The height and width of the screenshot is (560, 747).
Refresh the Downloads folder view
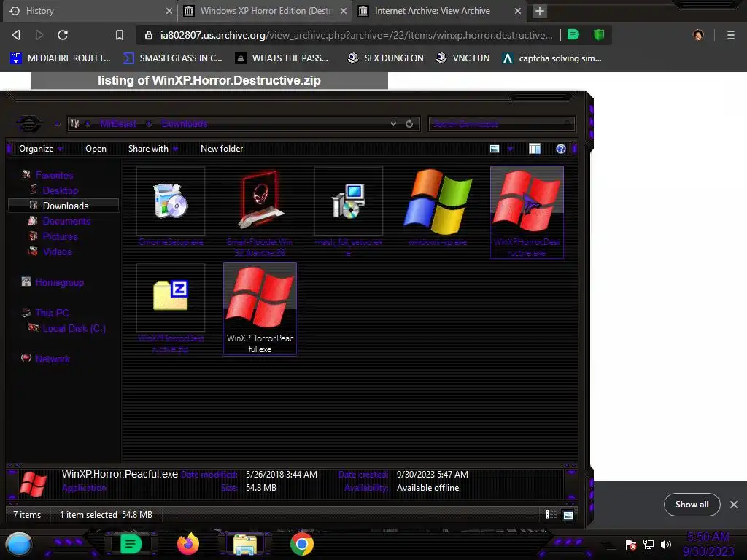tap(409, 124)
